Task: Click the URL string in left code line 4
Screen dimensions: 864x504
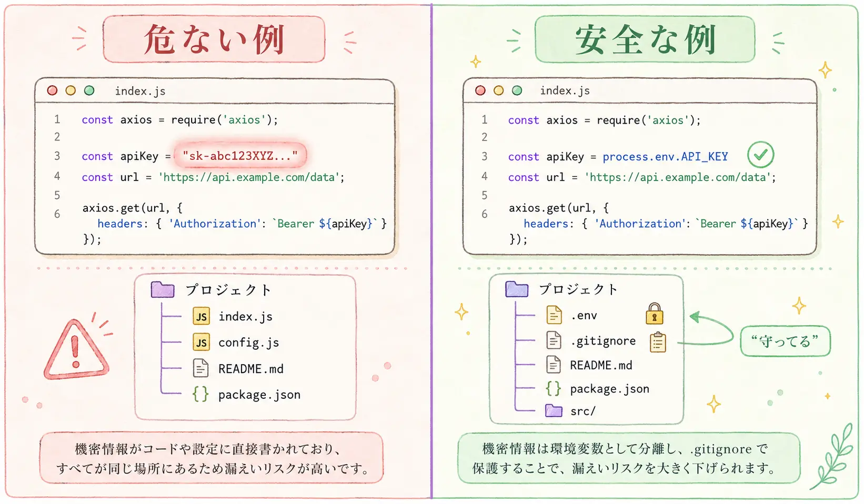Action: click(x=250, y=177)
